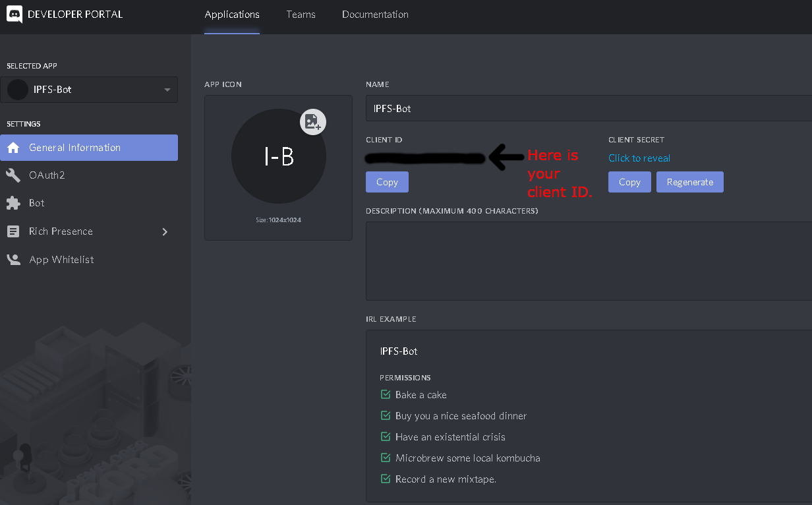Screen dimensions: 812x505
Task: Click to reveal the client secret
Action: click(639, 158)
